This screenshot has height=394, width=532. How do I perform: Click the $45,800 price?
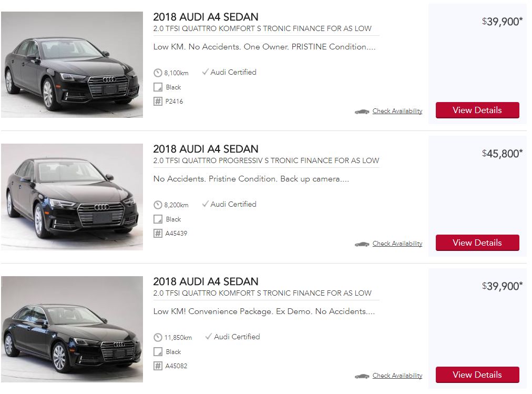pyautogui.click(x=502, y=154)
